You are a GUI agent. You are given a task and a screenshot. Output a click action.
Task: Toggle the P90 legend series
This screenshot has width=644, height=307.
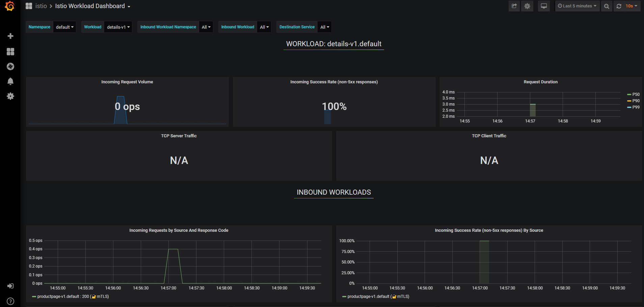[x=636, y=101]
